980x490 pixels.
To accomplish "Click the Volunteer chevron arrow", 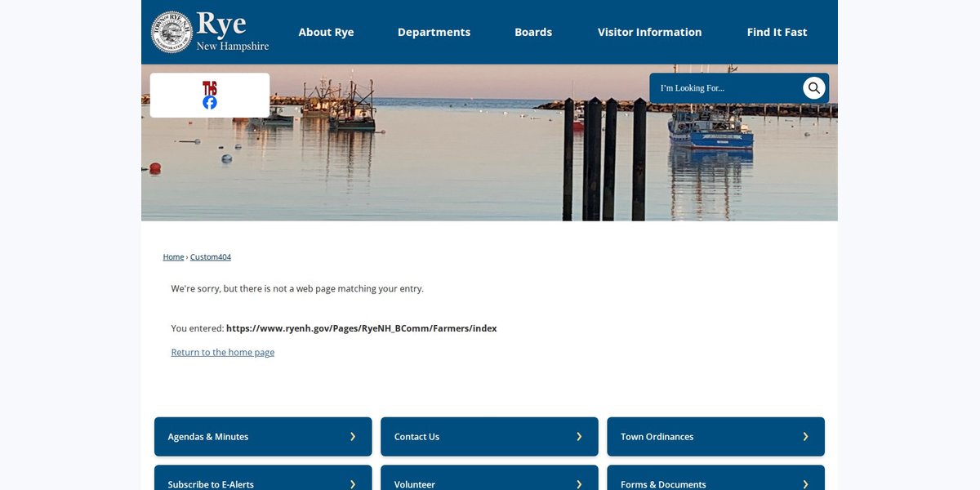I will coord(579,484).
